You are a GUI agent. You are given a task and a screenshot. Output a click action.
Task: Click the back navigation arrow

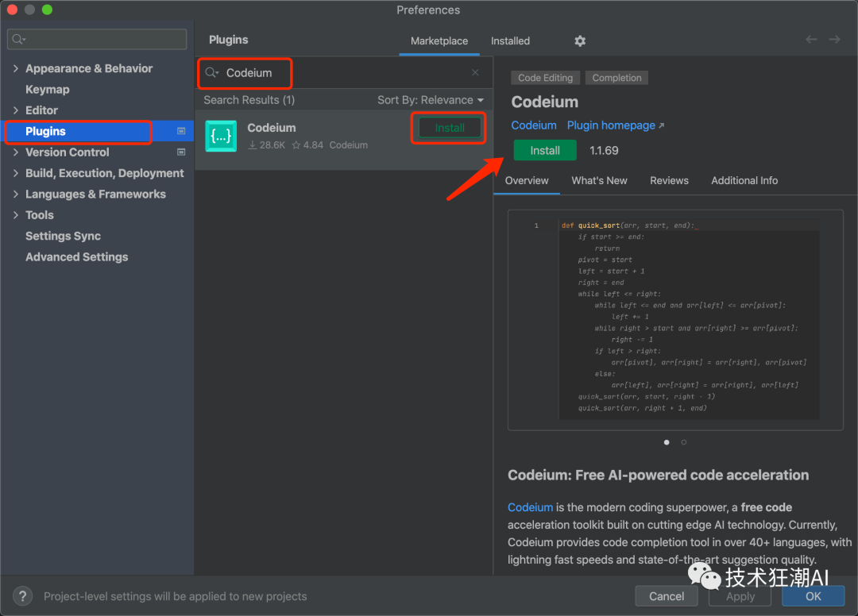point(810,40)
